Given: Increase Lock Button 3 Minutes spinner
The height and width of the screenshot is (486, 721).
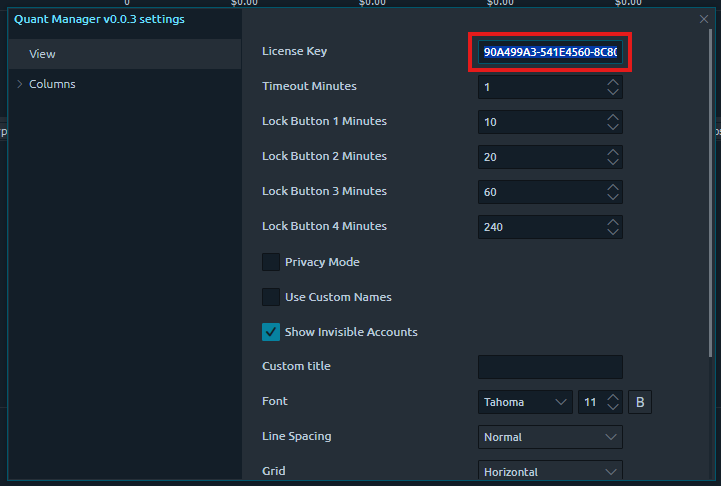Looking at the screenshot, I should (612, 187).
